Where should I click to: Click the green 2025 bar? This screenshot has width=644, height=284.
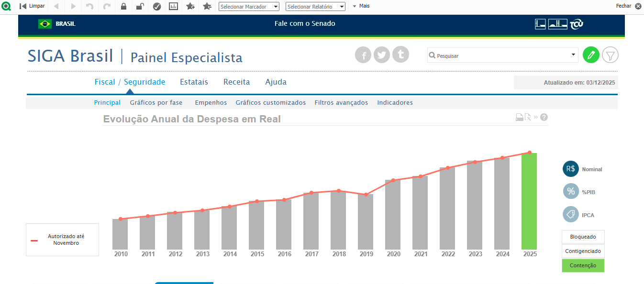point(529,201)
